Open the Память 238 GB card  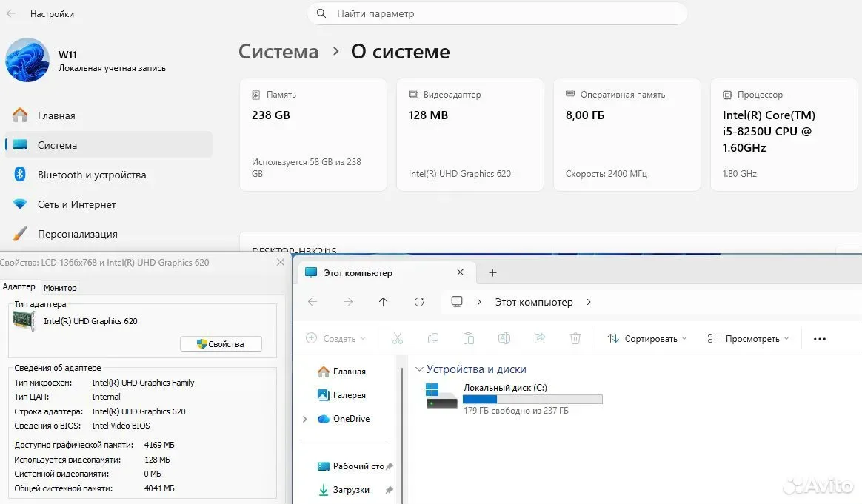coord(313,135)
